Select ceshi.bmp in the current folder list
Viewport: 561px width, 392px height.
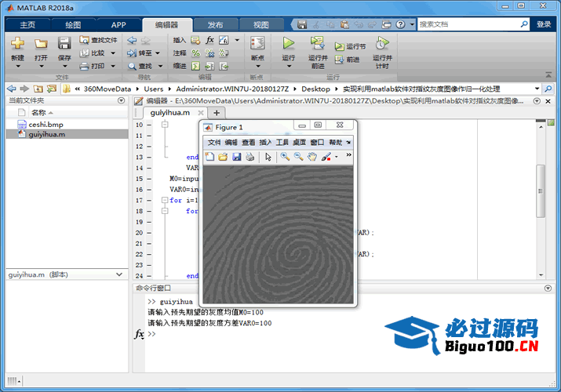[x=46, y=124]
